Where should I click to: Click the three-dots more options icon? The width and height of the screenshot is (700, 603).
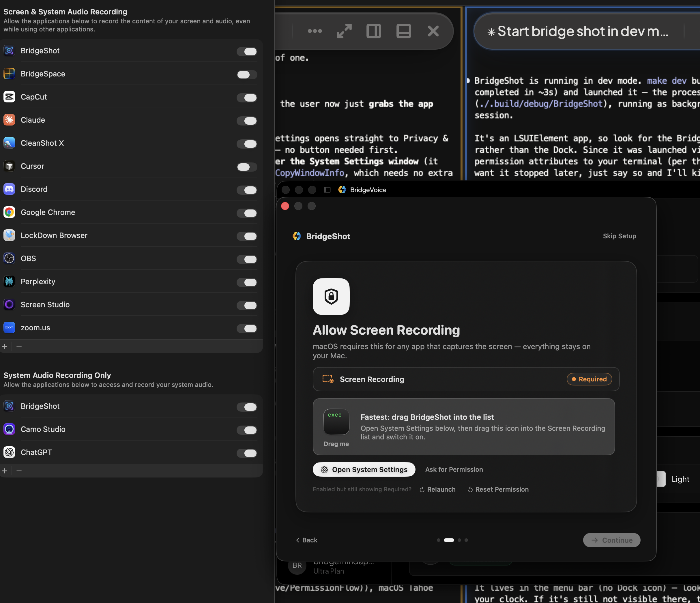pyautogui.click(x=315, y=31)
